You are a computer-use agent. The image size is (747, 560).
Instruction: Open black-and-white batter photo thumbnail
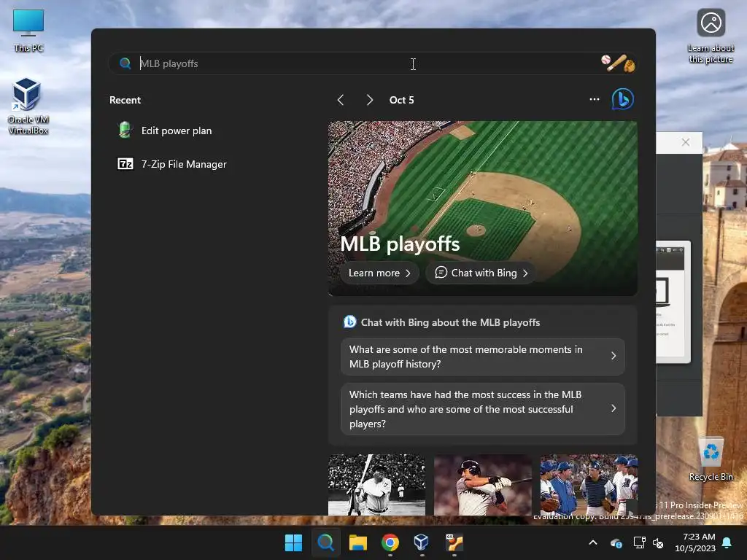[376, 485]
